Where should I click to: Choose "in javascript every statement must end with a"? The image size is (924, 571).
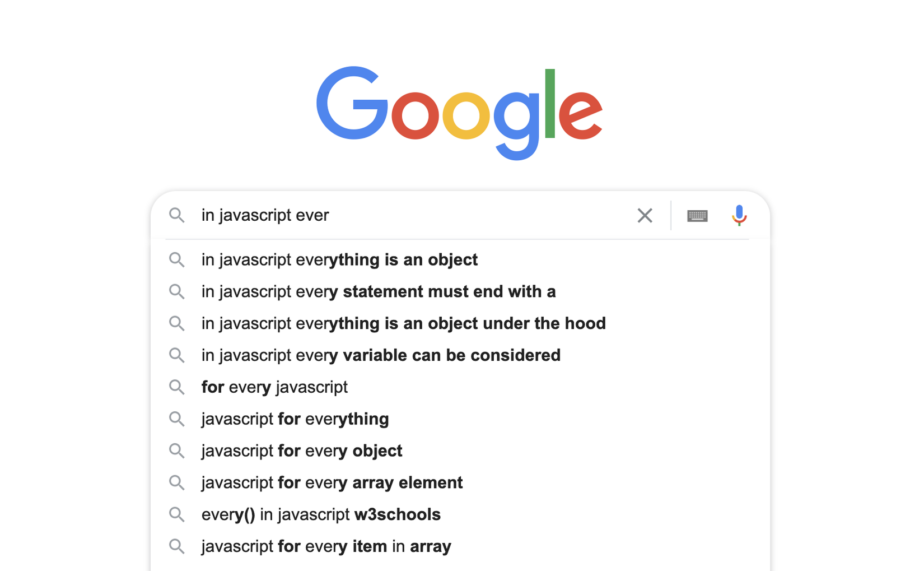pyautogui.click(x=379, y=292)
